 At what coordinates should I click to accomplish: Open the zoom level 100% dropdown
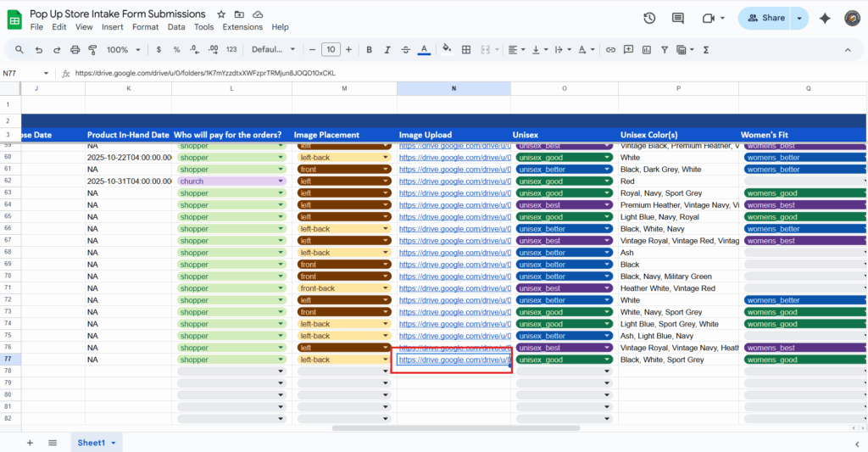click(x=123, y=50)
